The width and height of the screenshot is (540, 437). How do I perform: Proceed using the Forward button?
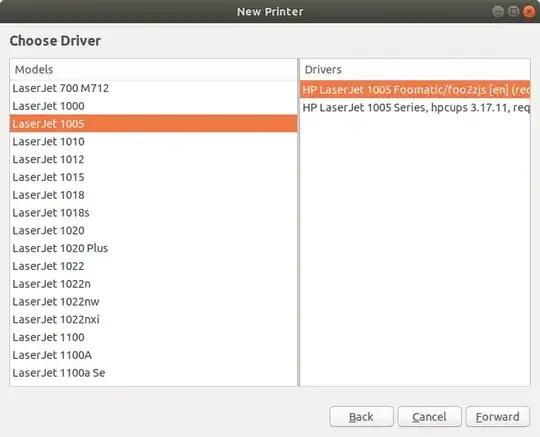(x=498, y=417)
